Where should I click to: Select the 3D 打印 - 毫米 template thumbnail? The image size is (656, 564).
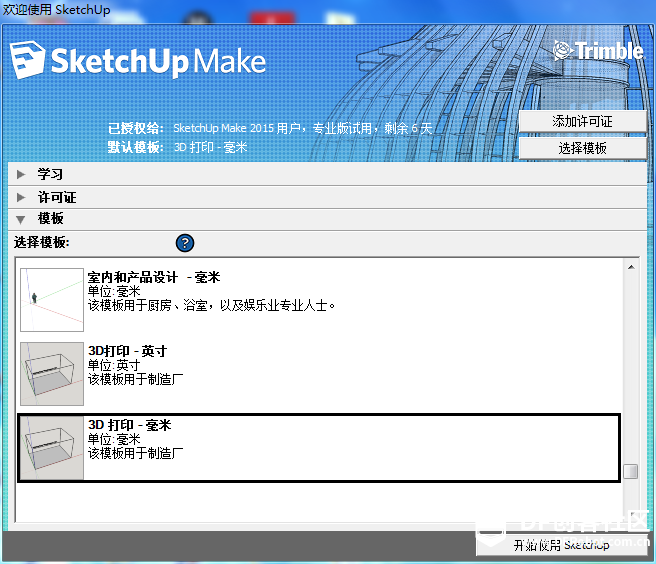tap(52, 448)
